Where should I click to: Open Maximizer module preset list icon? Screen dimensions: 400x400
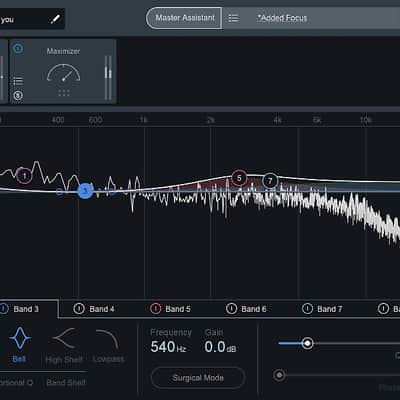point(18,81)
